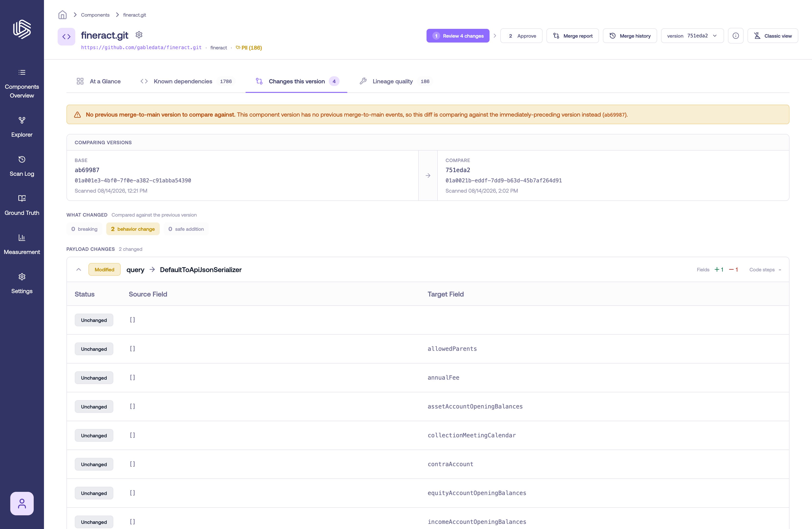This screenshot has height=529, width=812.
Task: Click compare UUID 01a0021b-eddf-7dd9-b63d-45b7af264d91
Action: click(503, 180)
